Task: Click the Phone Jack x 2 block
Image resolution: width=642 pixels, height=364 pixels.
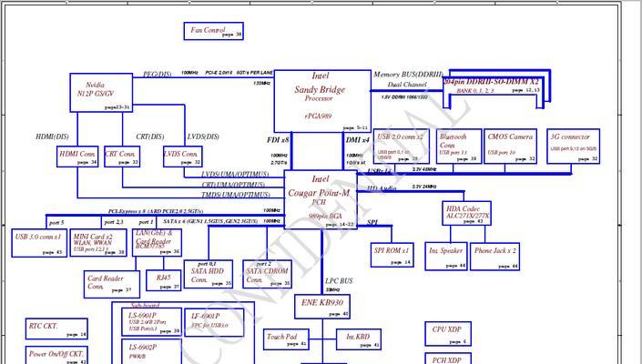Action: click(x=495, y=257)
